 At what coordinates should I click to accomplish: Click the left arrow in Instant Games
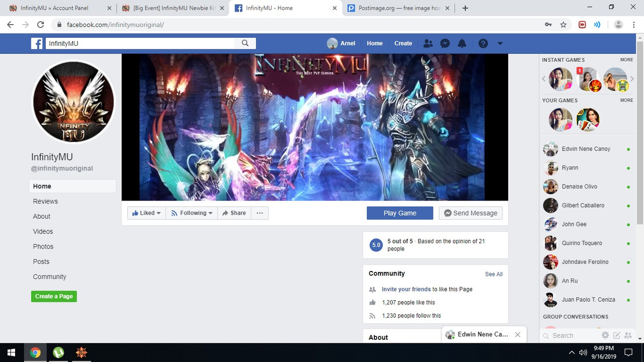click(544, 79)
